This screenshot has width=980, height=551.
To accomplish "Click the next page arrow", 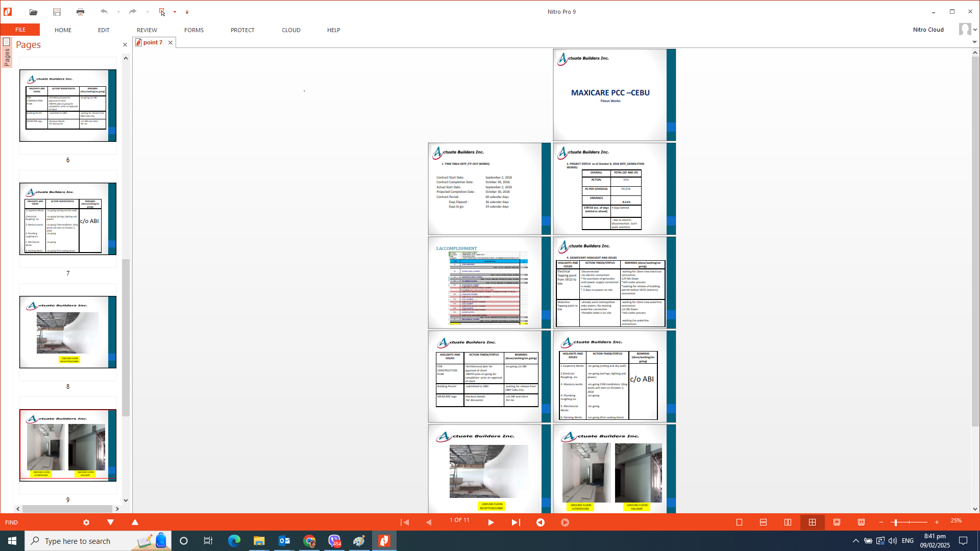I will [x=491, y=522].
